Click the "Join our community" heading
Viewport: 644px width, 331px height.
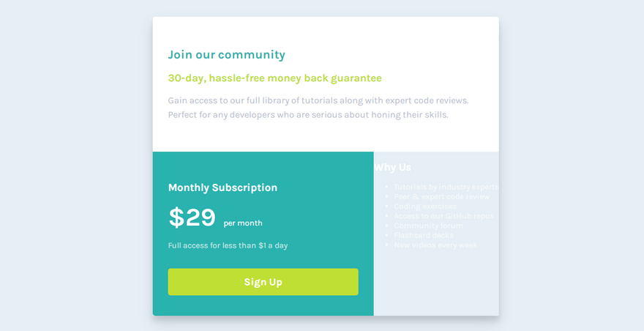pos(226,55)
